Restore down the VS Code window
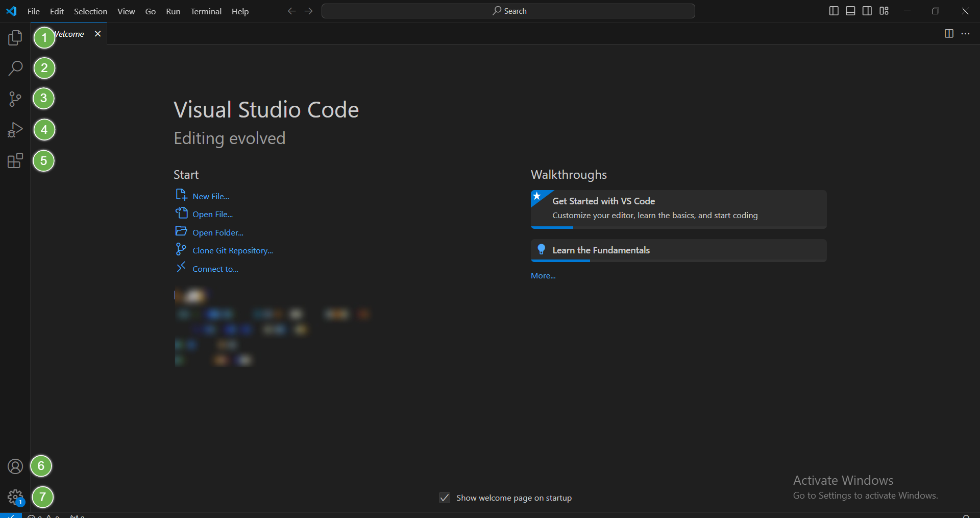This screenshot has width=980, height=518. (x=936, y=11)
